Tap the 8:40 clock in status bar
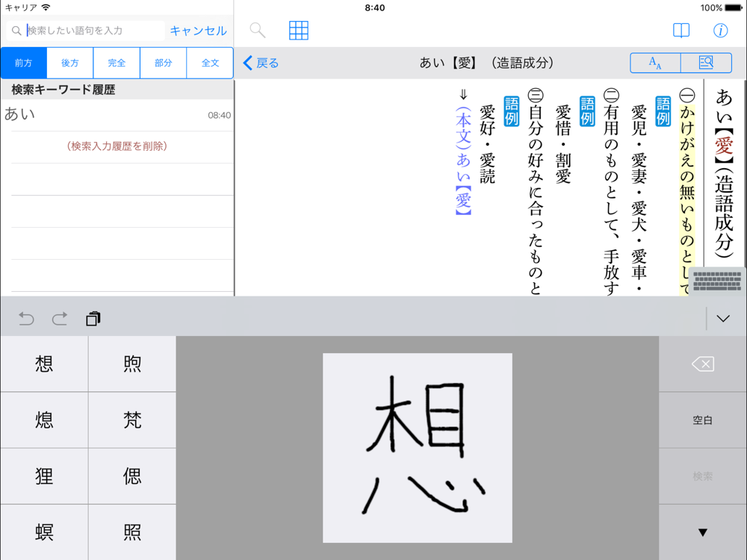The image size is (747, 560). pos(375,7)
